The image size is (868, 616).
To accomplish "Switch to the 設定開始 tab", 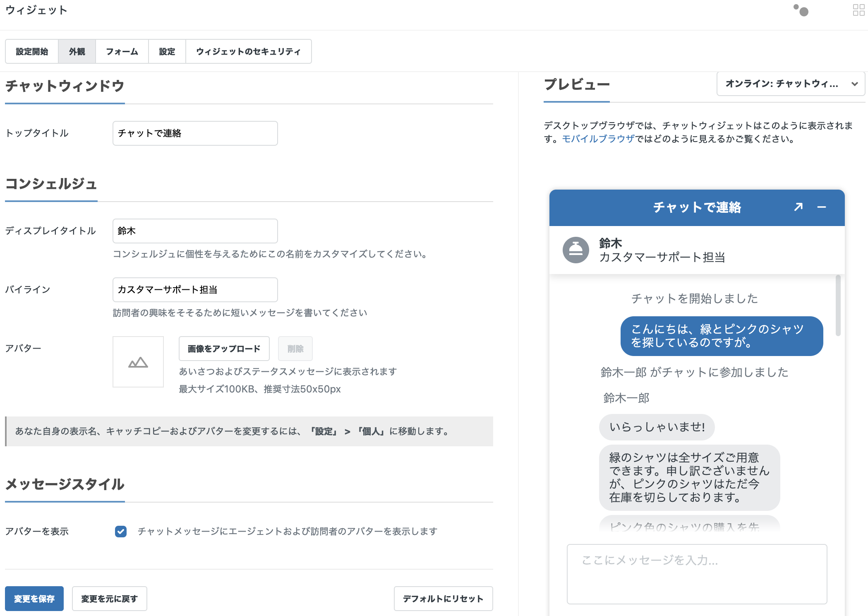I will (x=32, y=51).
